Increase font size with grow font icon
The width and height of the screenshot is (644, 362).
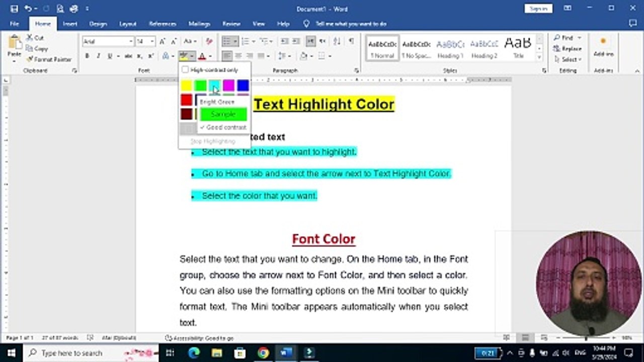pos(163,41)
